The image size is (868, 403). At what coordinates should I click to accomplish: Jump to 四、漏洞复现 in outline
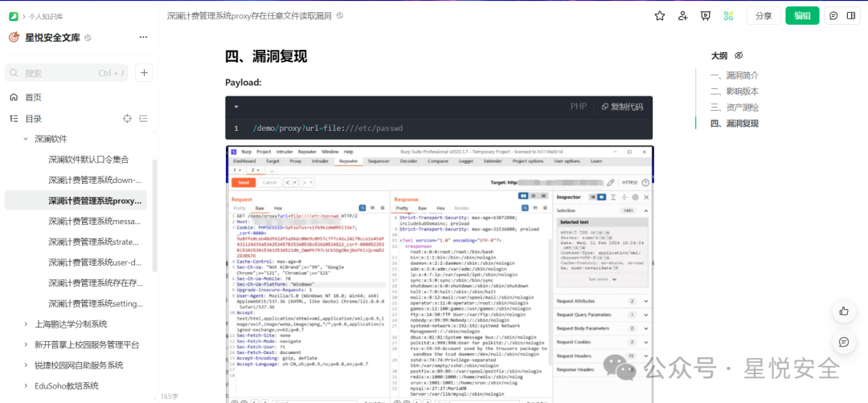(x=735, y=124)
